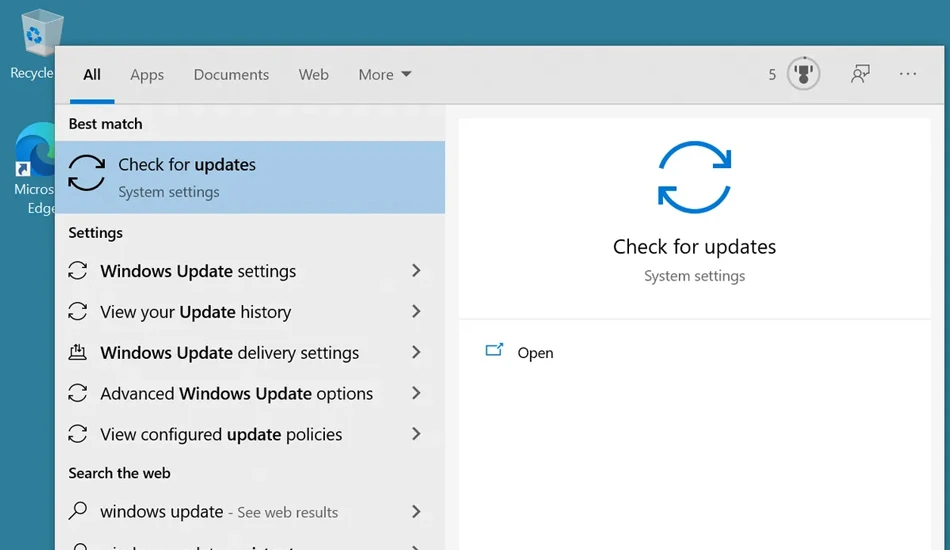This screenshot has width=950, height=550.
Task: Click Open in the preview pane
Action: click(x=535, y=353)
